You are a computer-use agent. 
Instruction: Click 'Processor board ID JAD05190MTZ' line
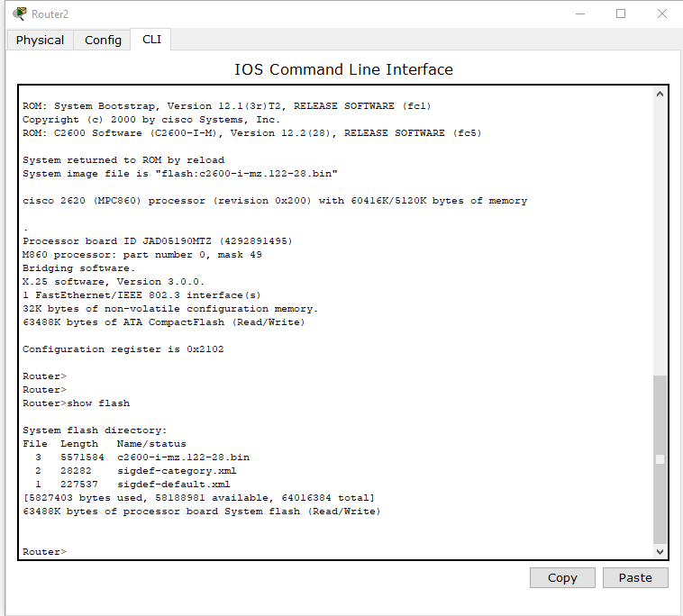[158, 240]
